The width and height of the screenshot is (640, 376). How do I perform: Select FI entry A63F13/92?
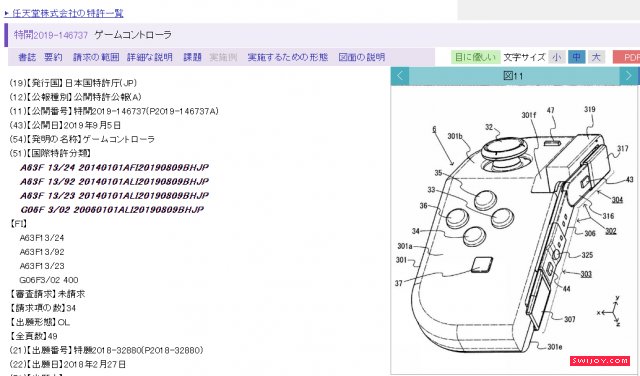click(42, 252)
